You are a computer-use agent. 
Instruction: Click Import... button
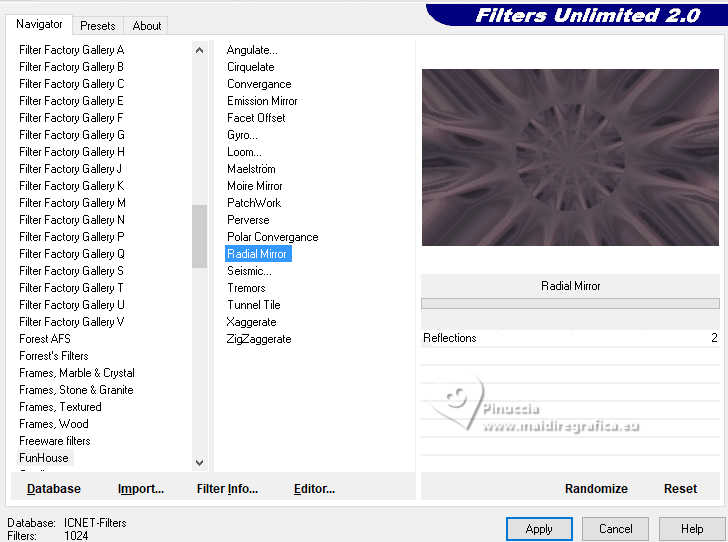click(x=141, y=489)
